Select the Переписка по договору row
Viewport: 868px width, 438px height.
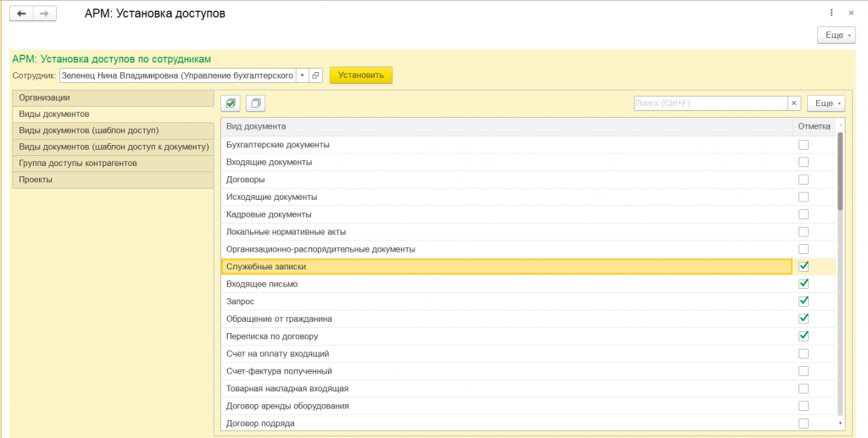(x=529, y=336)
